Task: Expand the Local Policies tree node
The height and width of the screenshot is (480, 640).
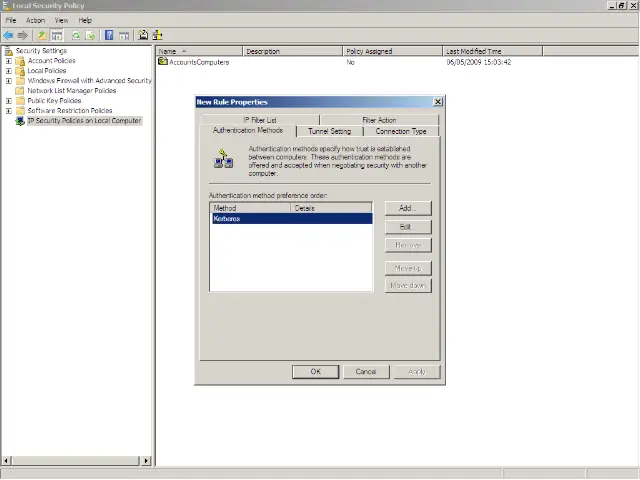Action: tap(9, 71)
